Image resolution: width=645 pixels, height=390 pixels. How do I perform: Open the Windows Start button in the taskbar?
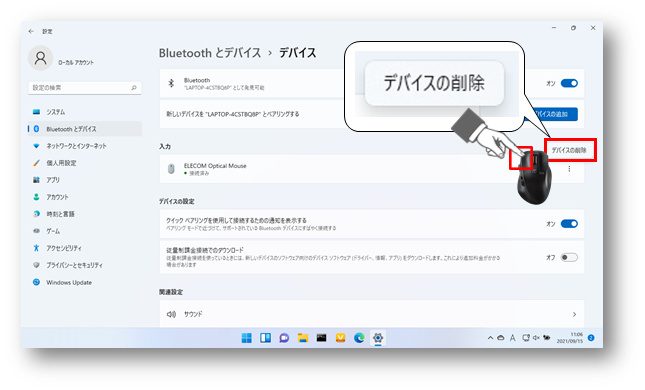(x=246, y=338)
